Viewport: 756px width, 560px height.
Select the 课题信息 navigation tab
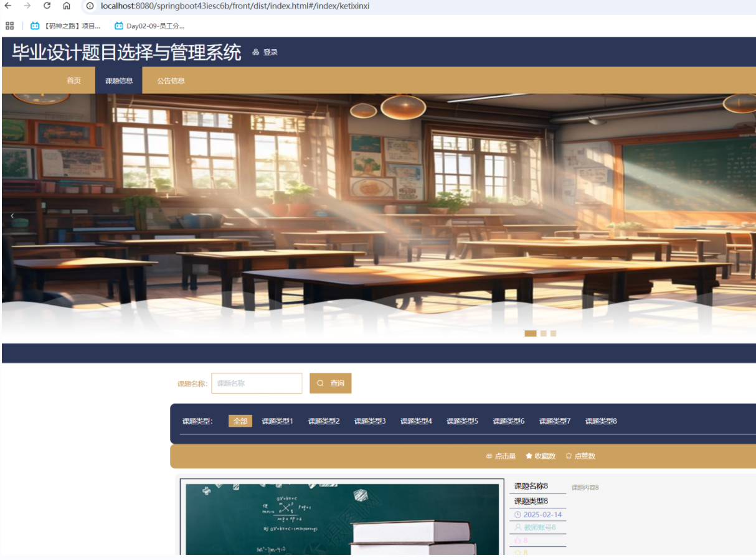click(x=119, y=81)
